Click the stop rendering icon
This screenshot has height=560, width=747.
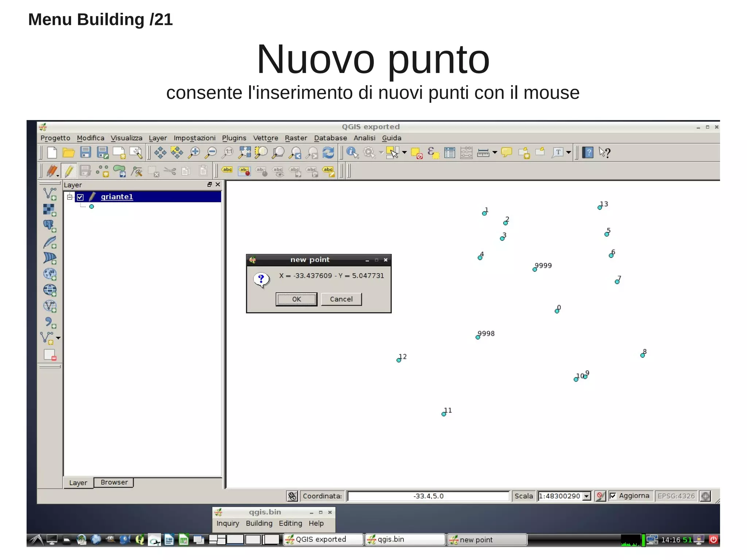(x=600, y=496)
